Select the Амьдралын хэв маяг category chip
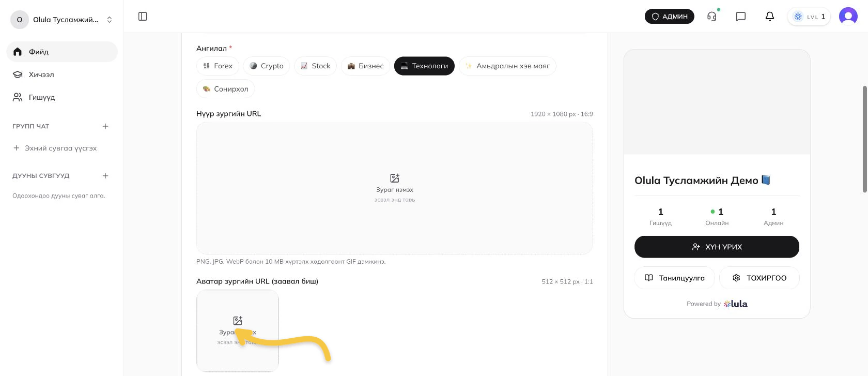The image size is (868, 376). (x=507, y=66)
